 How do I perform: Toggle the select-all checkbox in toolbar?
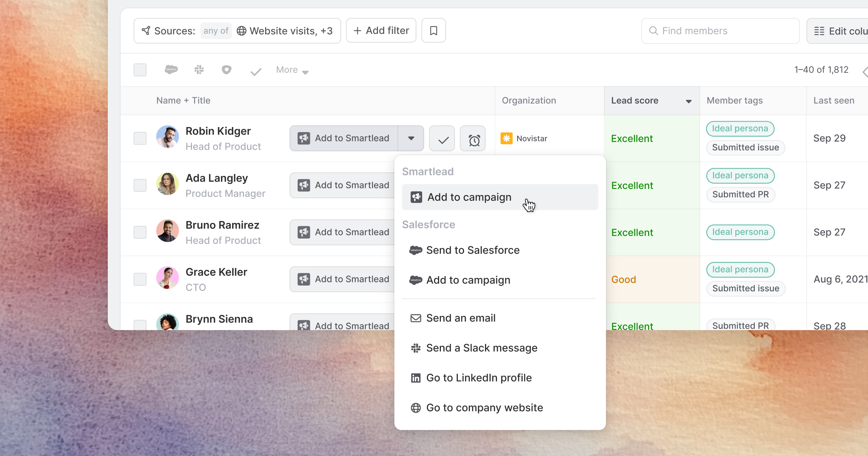click(x=140, y=70)
